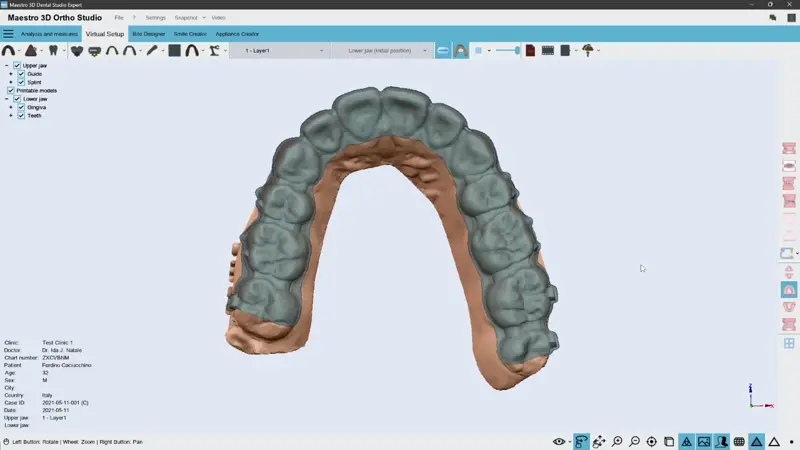The width and height of the screenshot is (800, 450).
Task: Collapse the Upper jaw tree node
Action: pyautogui.click(x=6, y=65)
